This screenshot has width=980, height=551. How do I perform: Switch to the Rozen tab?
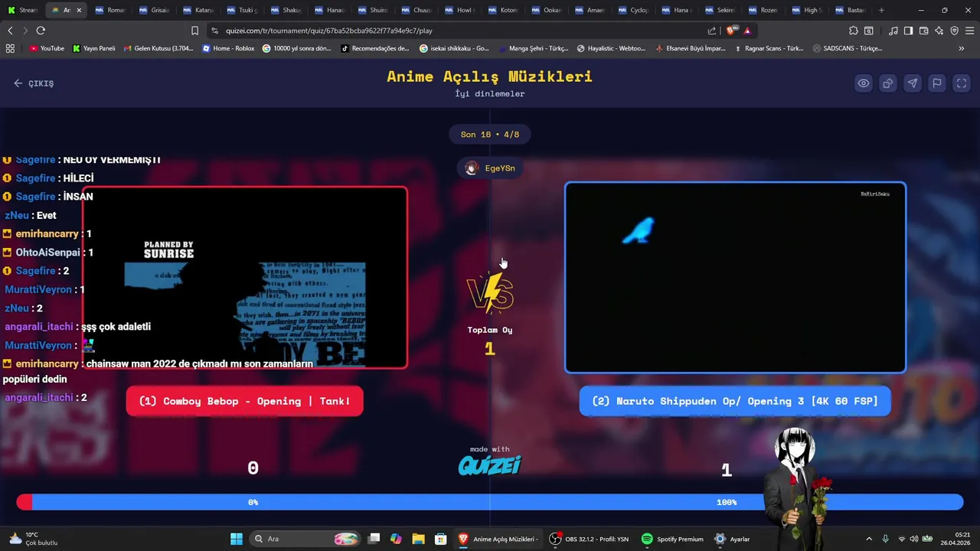pos(765,10)
